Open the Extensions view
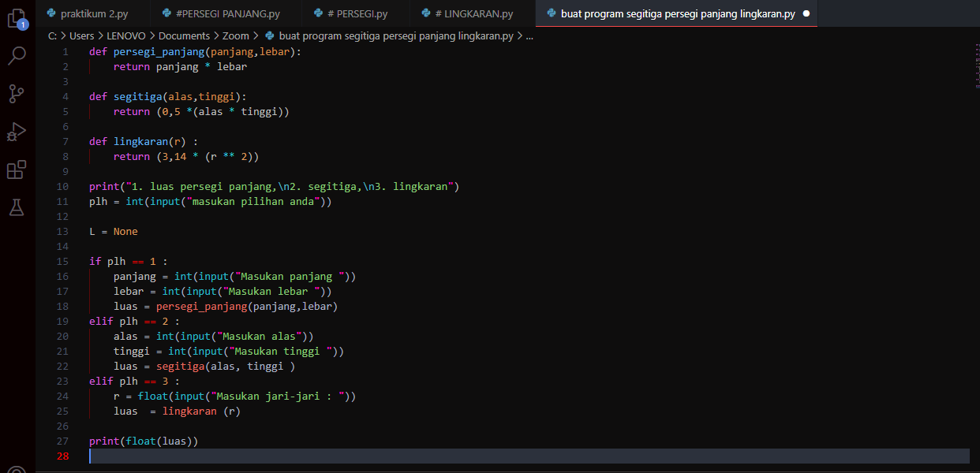The width and height of the screenshot is (980, 473). click(17, 169)
